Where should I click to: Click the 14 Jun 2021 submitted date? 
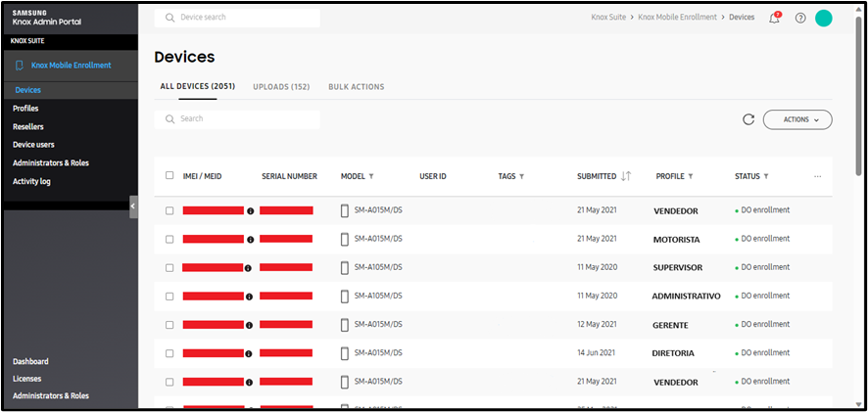point(597,353)
